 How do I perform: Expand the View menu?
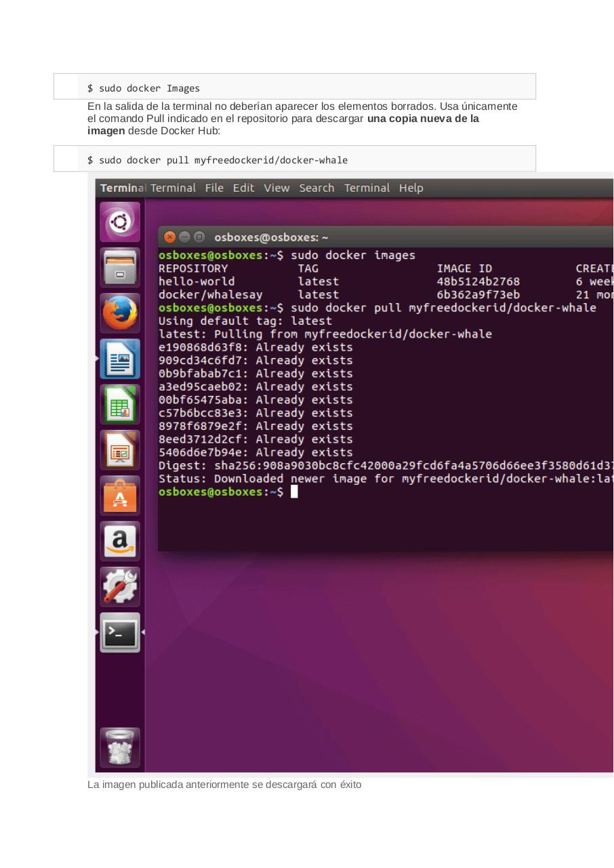tap(277, 188)
